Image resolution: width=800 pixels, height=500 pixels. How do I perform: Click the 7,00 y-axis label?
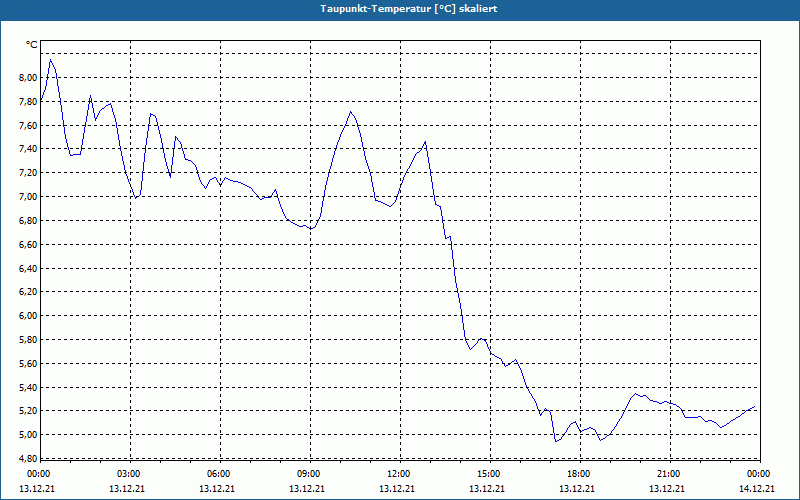[x=29, y=196]
